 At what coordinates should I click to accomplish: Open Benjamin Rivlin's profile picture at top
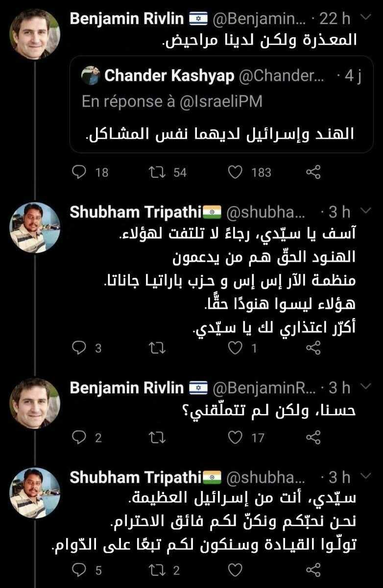35,33
